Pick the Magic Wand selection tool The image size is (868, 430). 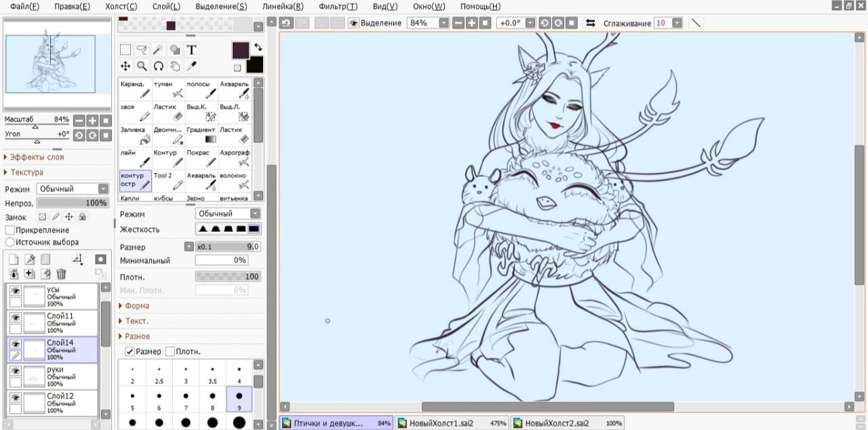pos(158,50)
